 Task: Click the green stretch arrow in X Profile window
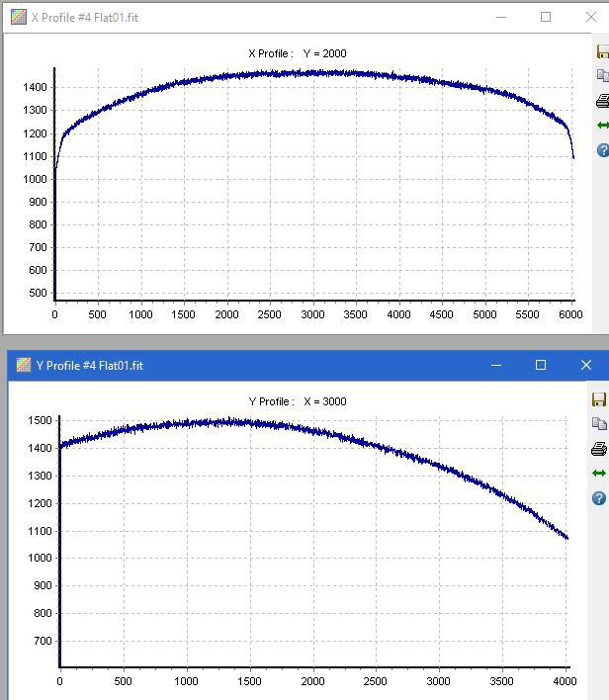click(x=603, y=126)
